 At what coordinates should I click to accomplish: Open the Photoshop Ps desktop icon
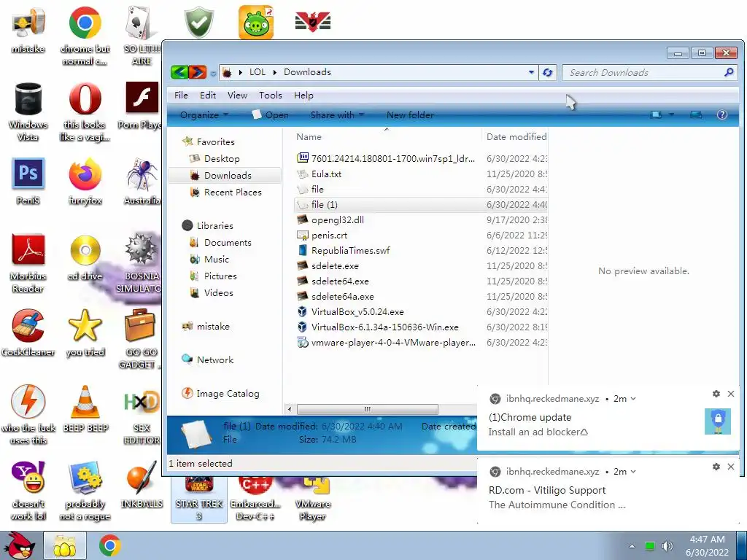[x=28, y=181]
